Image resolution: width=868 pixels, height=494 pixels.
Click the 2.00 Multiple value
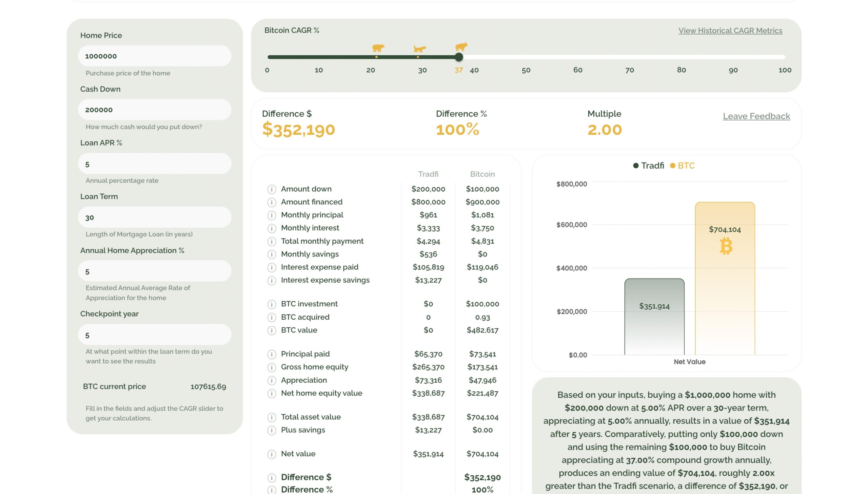click(605, 130)
